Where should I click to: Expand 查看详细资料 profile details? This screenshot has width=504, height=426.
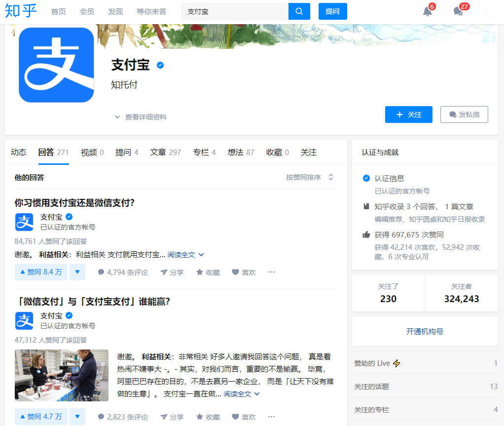pyautogui.click(x=141, y=117)
